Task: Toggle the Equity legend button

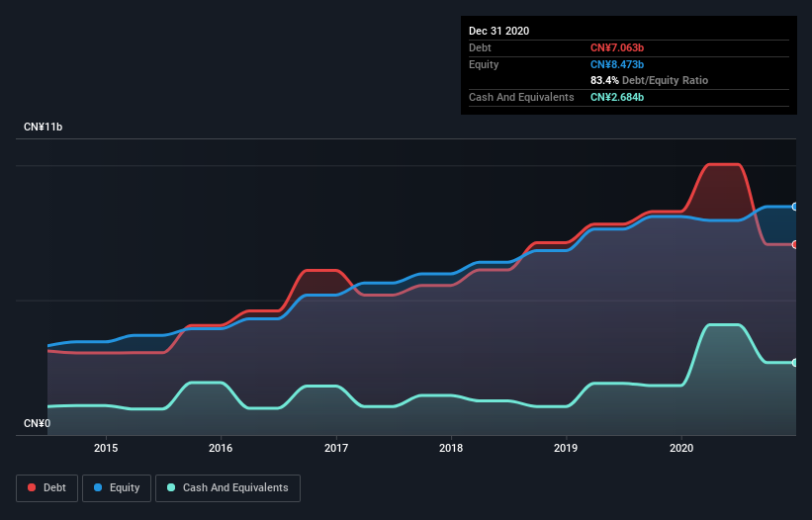Action: point(117,488)
